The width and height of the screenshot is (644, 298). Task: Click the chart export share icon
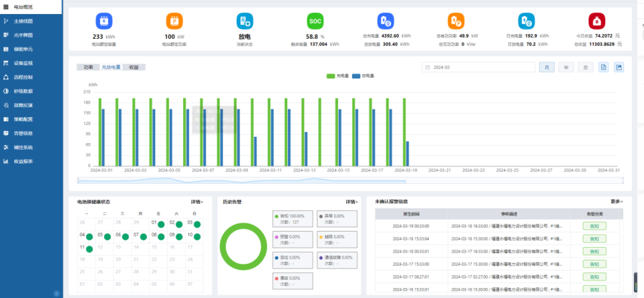pyautogui.click(x=619, y=67)
